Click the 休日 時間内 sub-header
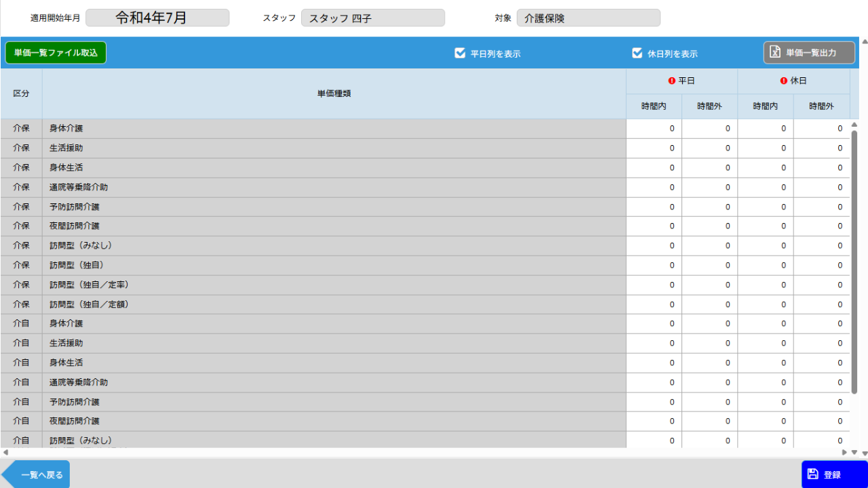The width and height of the screenshot is (868, 488). tap(766, 106)
